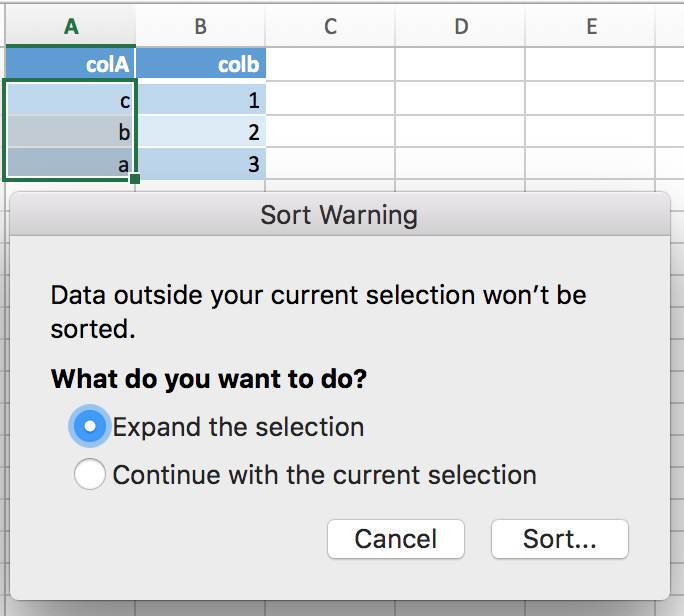Screen dimensions: 684x616
Task: Click the colA header cell
Action: [x=70, y=65]
